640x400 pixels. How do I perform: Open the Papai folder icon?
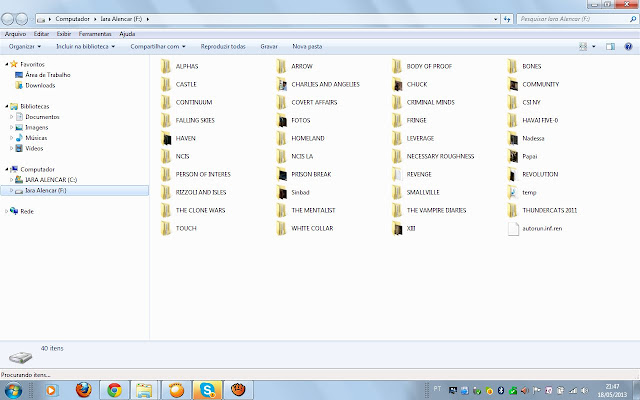(513, 156)
